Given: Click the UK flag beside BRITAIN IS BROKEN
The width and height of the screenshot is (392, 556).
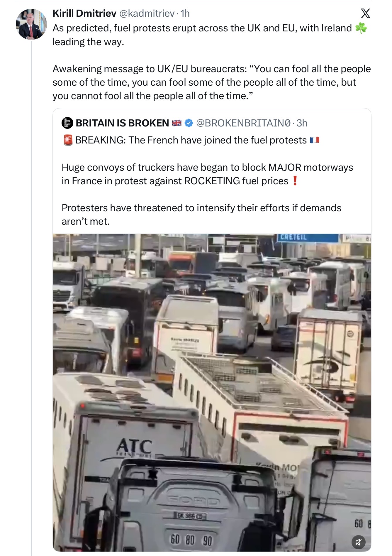Looking at the screenshot, I should (177, 123).
